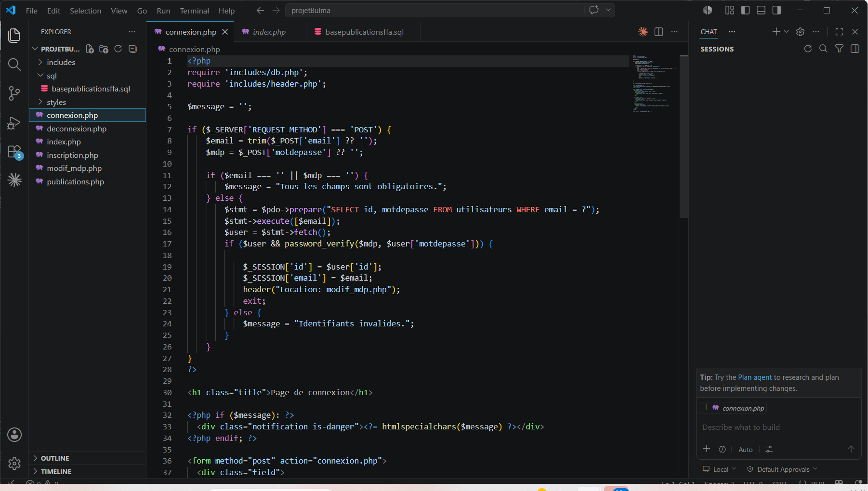Open the Source Control view

point(14,93)
